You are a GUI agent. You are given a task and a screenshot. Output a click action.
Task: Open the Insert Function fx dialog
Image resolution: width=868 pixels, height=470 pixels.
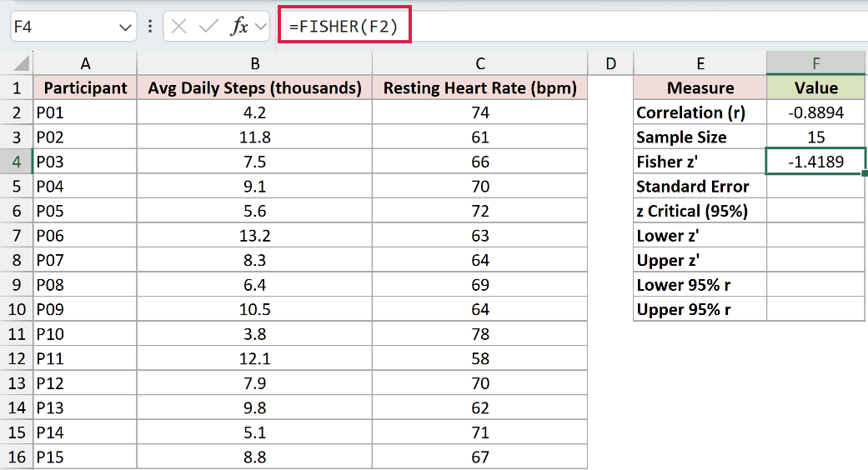(239, 26)
